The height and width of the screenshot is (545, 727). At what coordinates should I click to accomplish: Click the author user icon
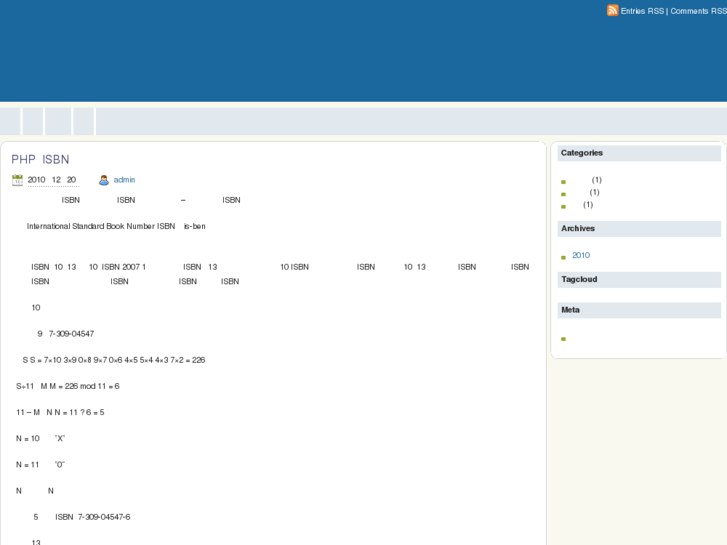tap(104, 180)
